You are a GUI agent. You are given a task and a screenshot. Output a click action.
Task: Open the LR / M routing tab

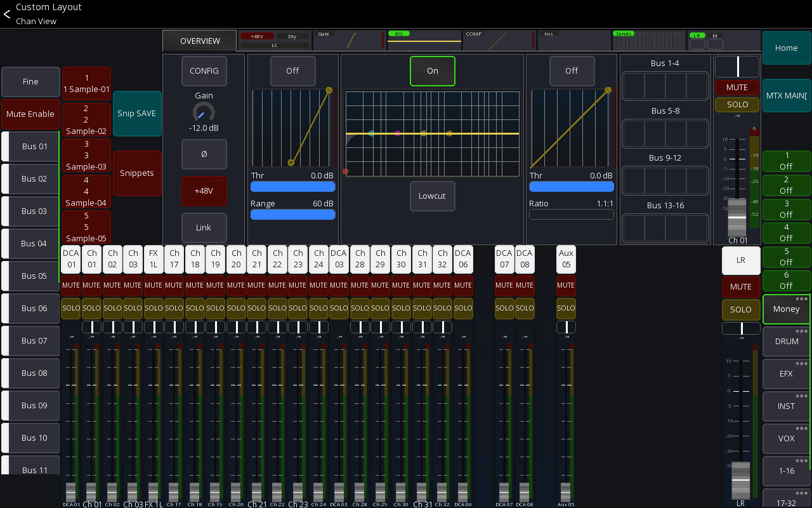click(x=724, y=41)
